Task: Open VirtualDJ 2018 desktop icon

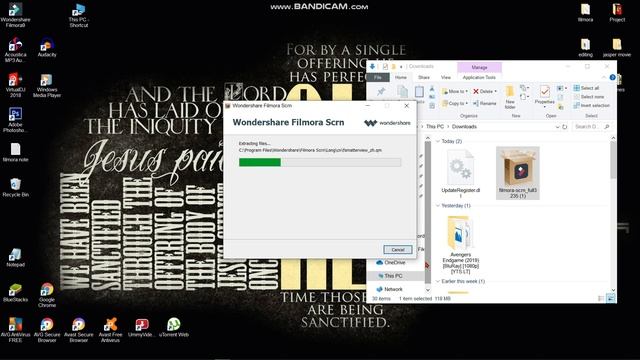Action: [16, 85]
